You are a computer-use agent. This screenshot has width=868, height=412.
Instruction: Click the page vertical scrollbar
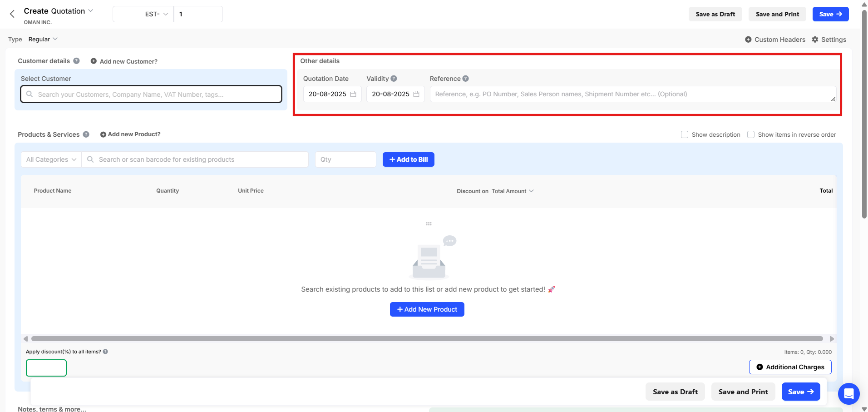coord(864,114)
